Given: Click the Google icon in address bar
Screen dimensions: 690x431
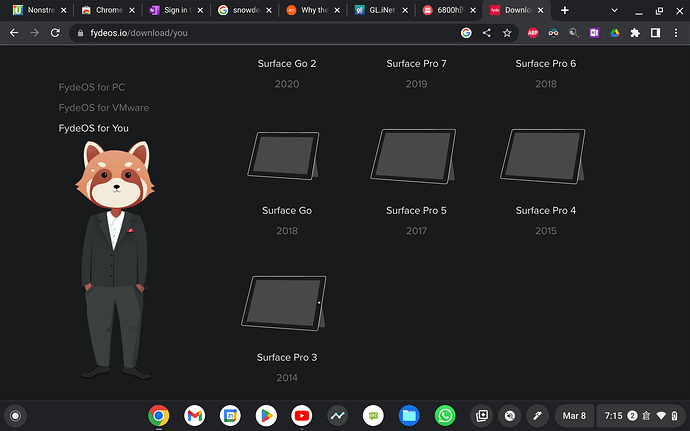Looking at the screenshot, I should (x=466, y=33).
